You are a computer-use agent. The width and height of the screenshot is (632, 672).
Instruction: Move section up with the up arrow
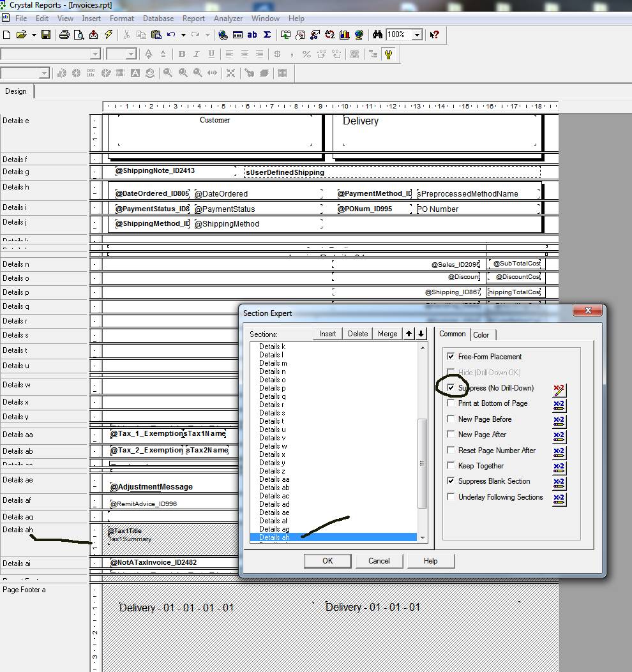(x=409, y=334)
